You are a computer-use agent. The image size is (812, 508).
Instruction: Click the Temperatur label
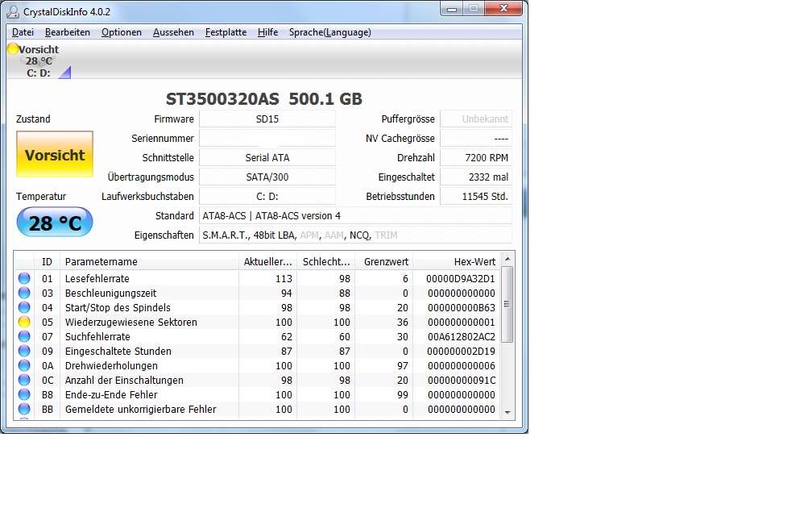pos(41,196)
